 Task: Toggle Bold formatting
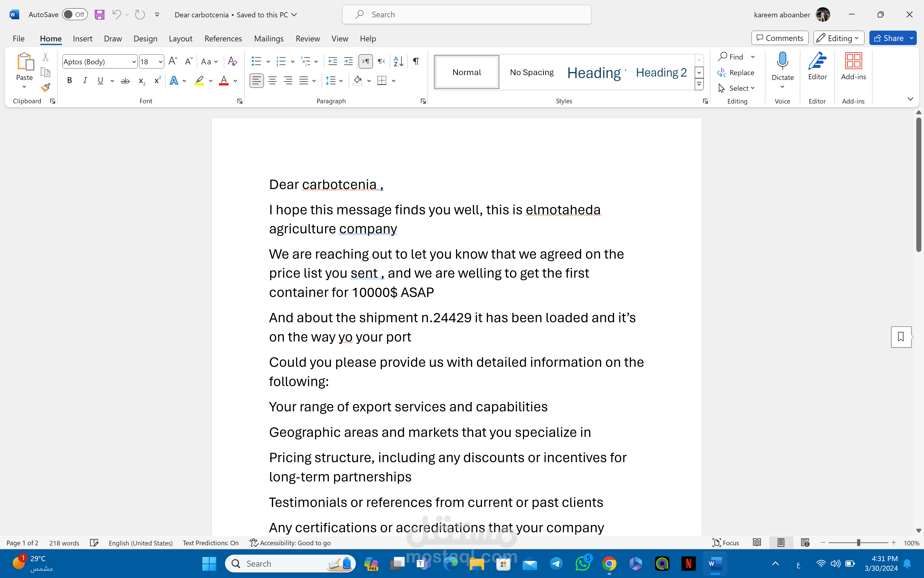[70, 81]
